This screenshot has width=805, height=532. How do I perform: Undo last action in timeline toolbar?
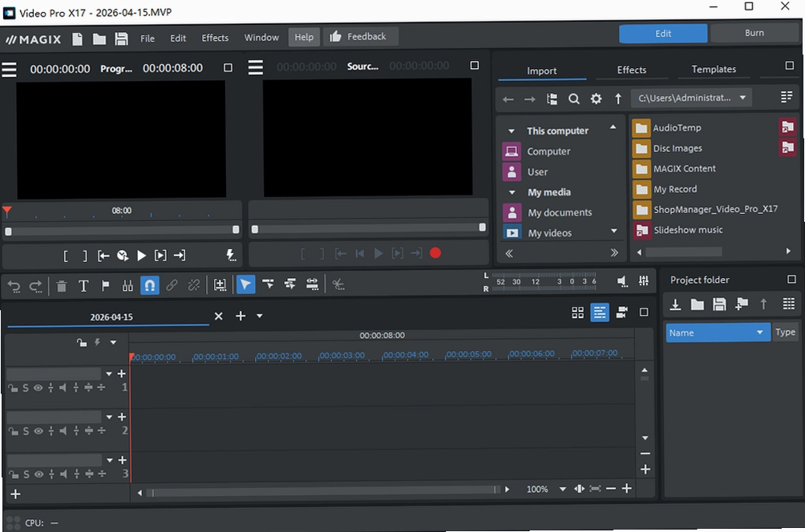tap(14, 286)
